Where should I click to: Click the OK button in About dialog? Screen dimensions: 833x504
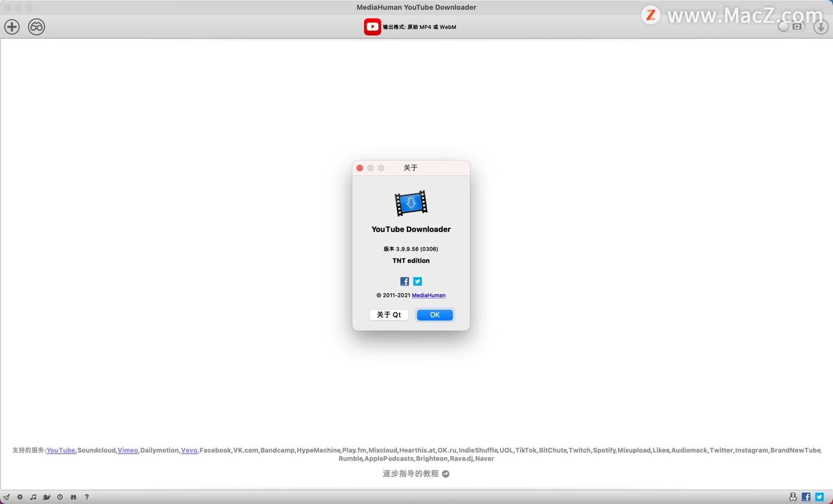click(x=435, y=315)
